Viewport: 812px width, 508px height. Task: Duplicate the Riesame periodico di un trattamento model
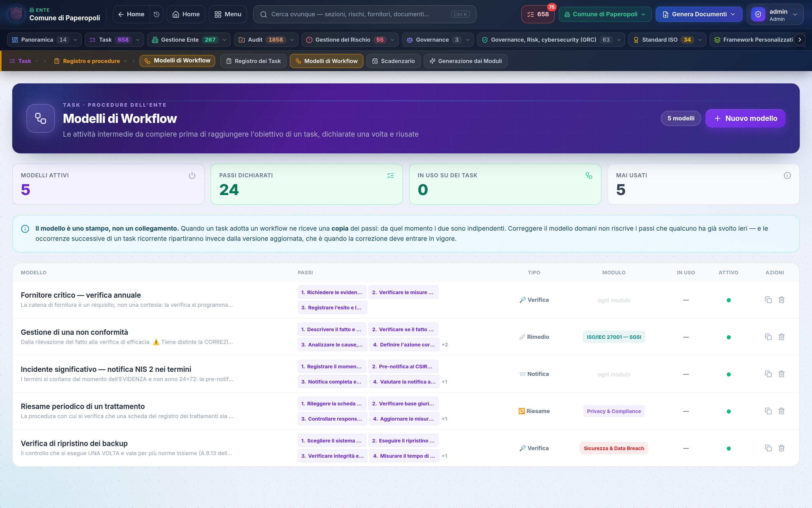click(768, 411)
